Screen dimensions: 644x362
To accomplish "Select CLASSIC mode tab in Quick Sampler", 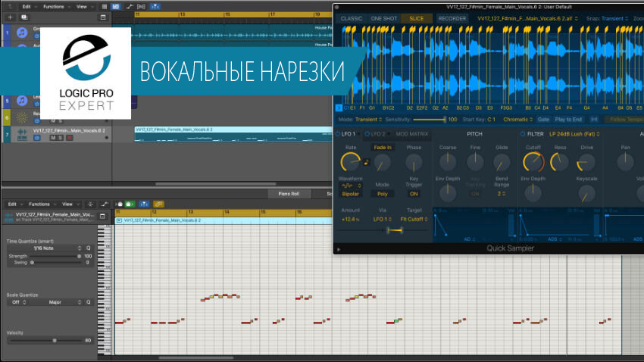I will point(352,18).
